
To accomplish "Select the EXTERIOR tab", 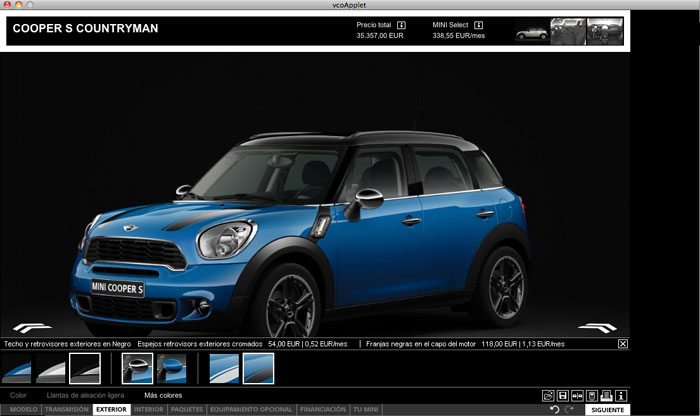I will click(112, 409).
